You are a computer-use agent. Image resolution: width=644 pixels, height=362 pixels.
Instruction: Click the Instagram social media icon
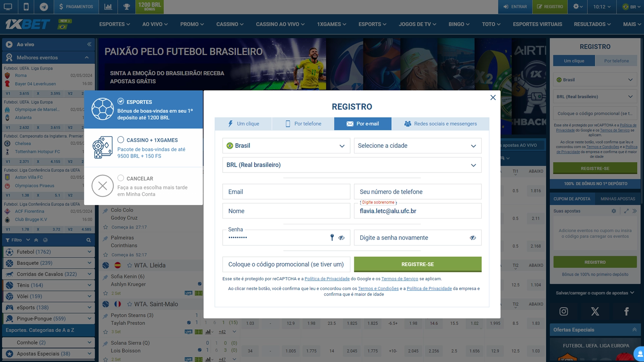563,312
